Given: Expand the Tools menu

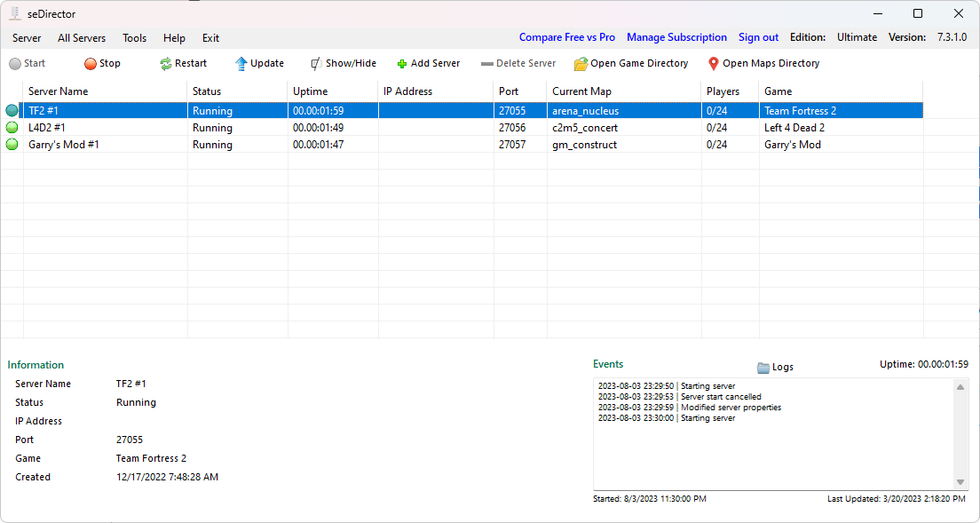Looking at the screenshot, I should point(135,38).
